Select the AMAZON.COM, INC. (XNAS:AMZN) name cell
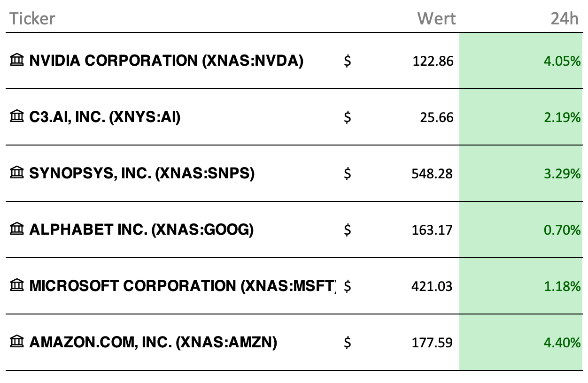This screenshot has height=383, width=588. pos(153,342)
